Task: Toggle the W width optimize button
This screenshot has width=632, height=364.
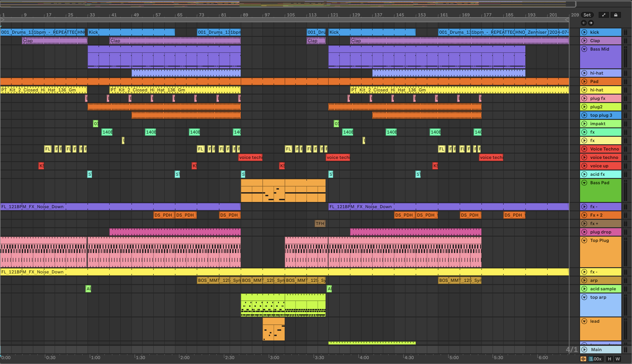Action: click(x=618, y=359)
